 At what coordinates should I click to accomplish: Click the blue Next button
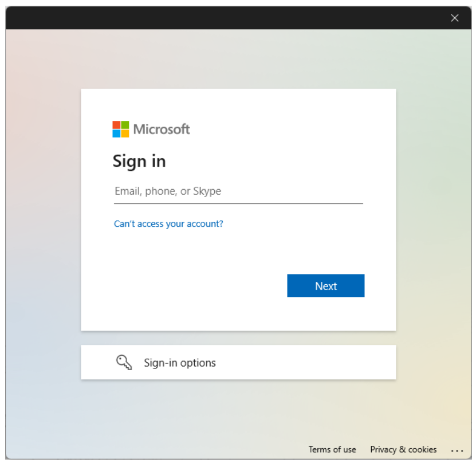[326, 286]
